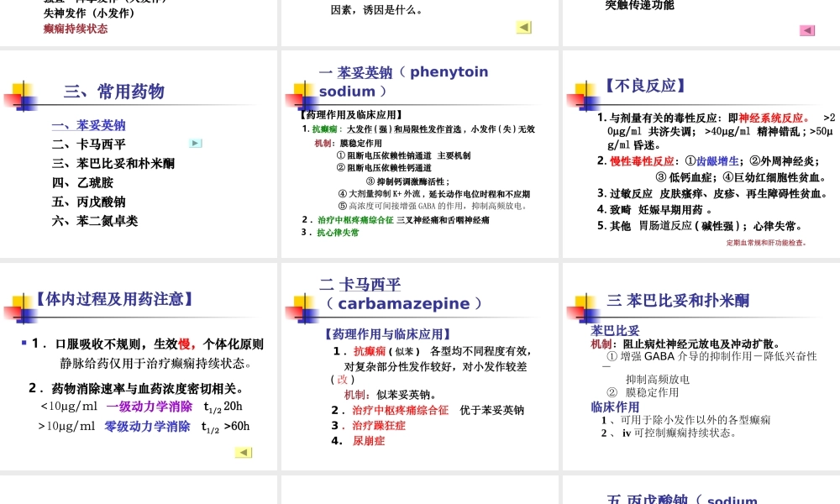Click the green play arrow beside 卡马西平
Screen dimensions: 840x504
[195, 143]
